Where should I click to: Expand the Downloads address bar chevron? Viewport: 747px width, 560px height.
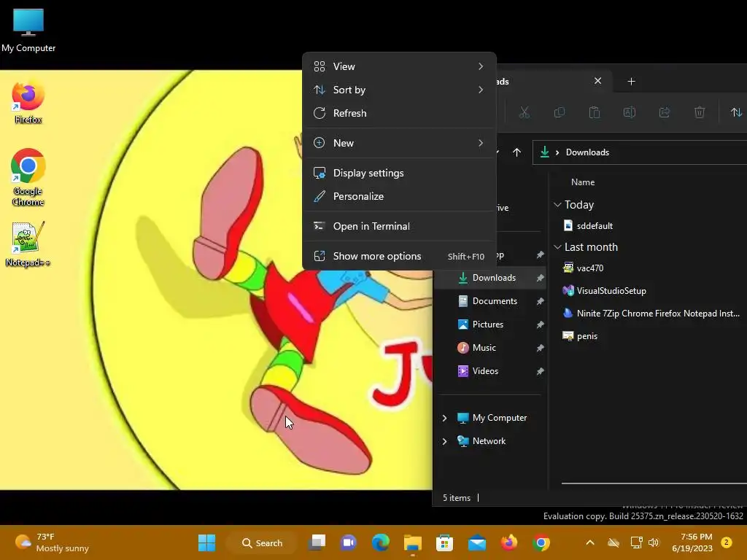[557, 152]
